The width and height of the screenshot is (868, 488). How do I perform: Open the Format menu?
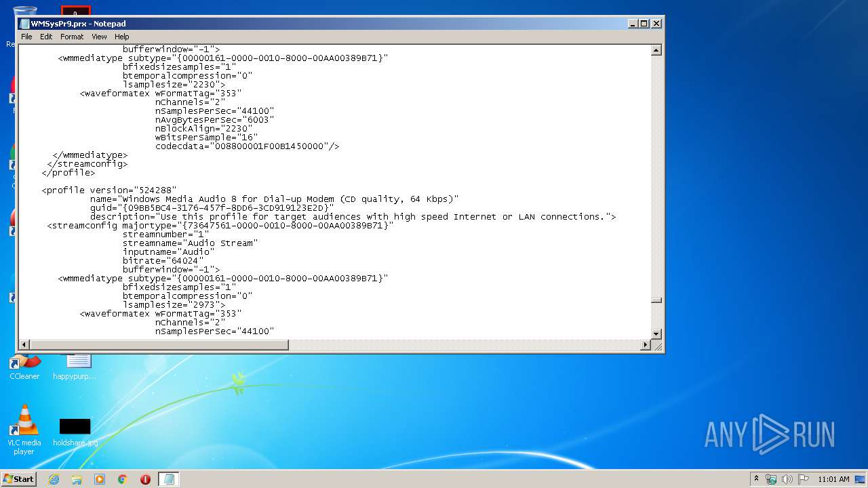pyautogui.click(x=72, y=37)
